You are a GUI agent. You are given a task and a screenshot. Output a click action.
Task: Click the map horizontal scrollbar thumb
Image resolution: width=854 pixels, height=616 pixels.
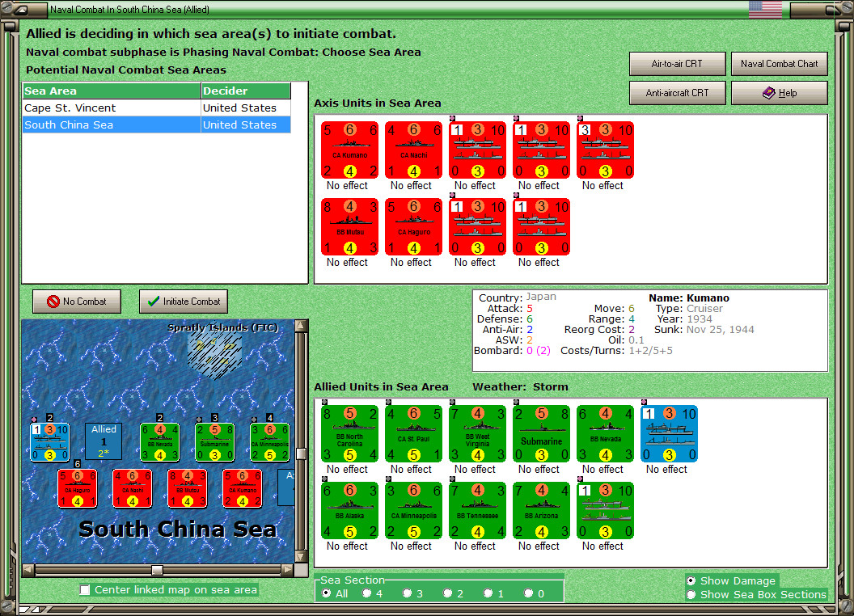click(x=157, y=570)
